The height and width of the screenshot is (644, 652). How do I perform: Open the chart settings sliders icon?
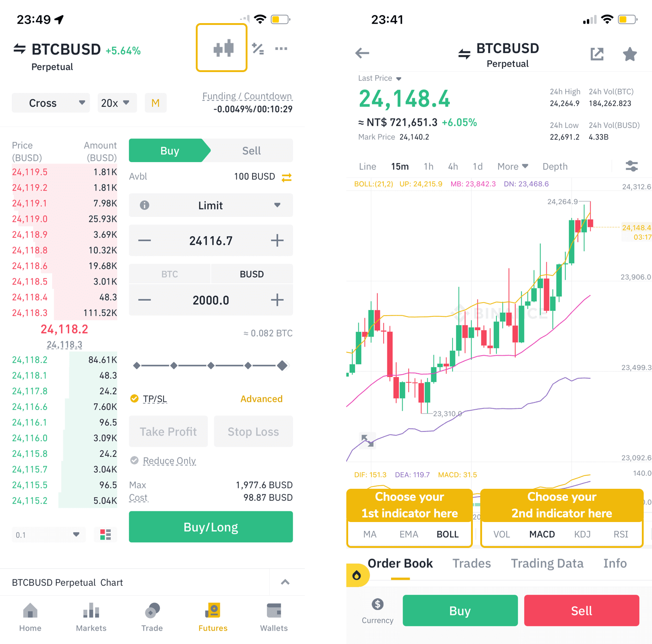pos(632,166)
